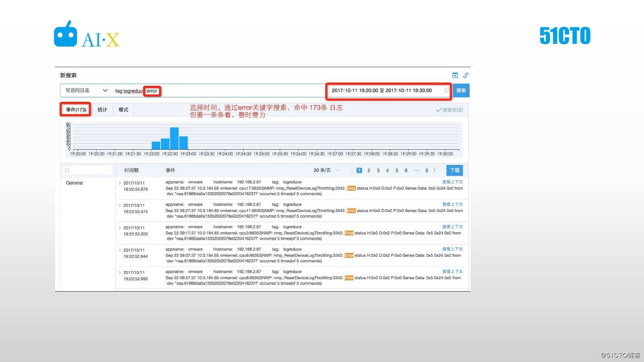Click the save-search icon beside link icon
Image resolution: width=644 pixels, height=362 pixels.
click(455, 75)
